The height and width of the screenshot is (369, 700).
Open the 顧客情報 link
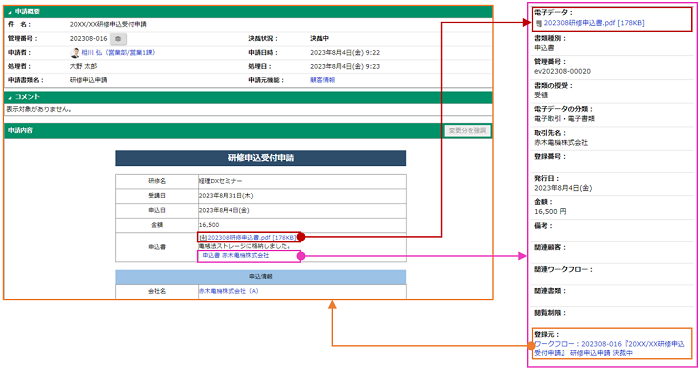coord(322,80)
